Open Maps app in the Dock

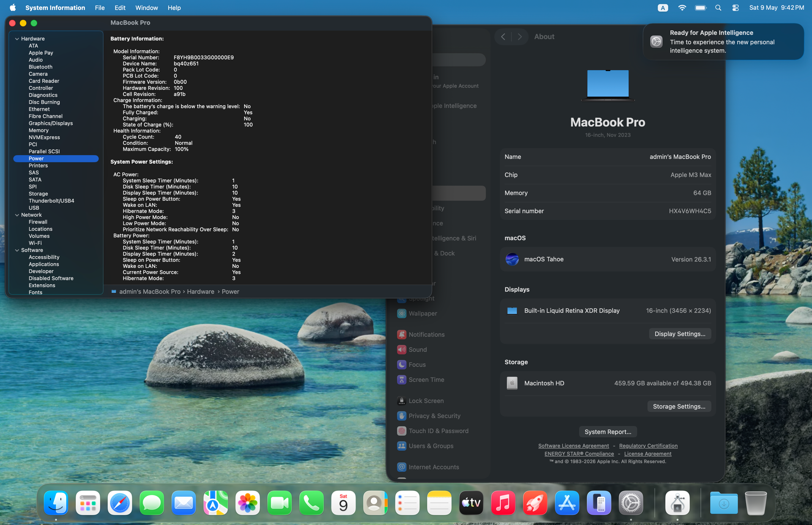[x=216, y=503]
